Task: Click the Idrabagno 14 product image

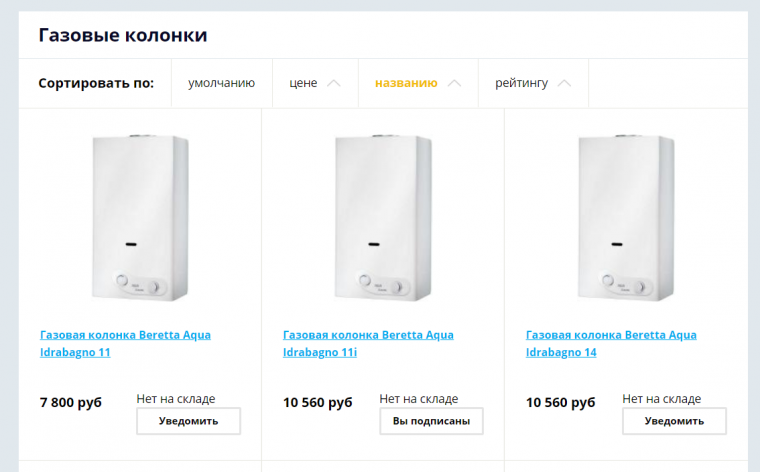Action: (x=625, y=218)
